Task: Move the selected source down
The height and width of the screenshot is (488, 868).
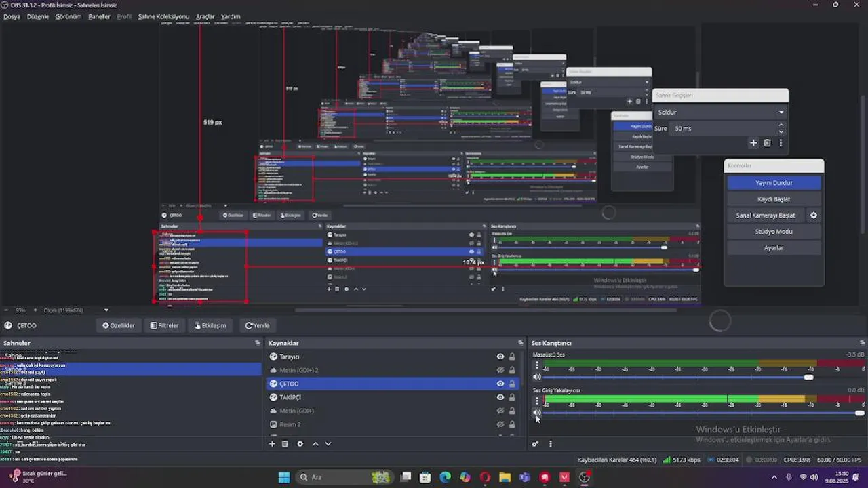Action: [x=328, y=444]
